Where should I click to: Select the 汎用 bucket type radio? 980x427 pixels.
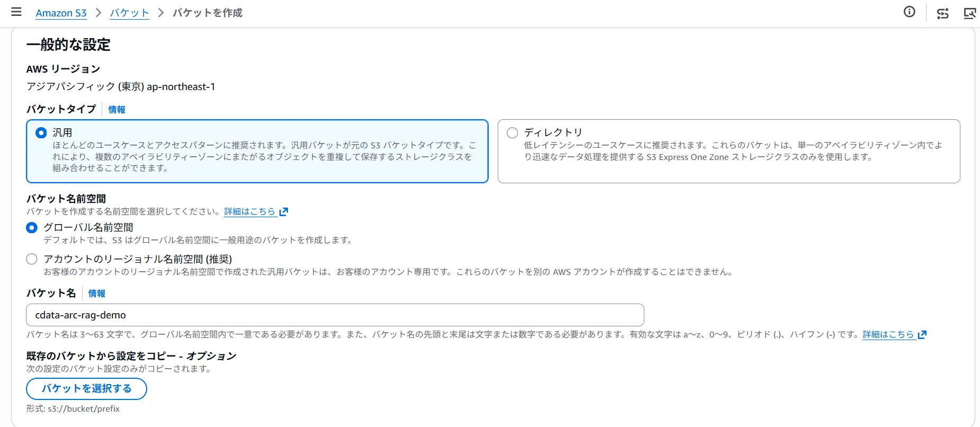pos(41,133)
